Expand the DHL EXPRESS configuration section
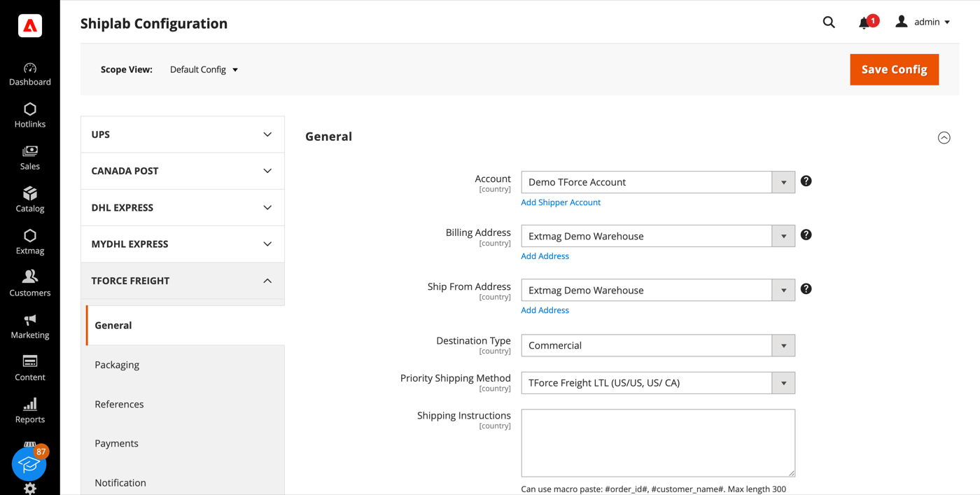This screenshot has width=980, height=495. pos(183,207)
